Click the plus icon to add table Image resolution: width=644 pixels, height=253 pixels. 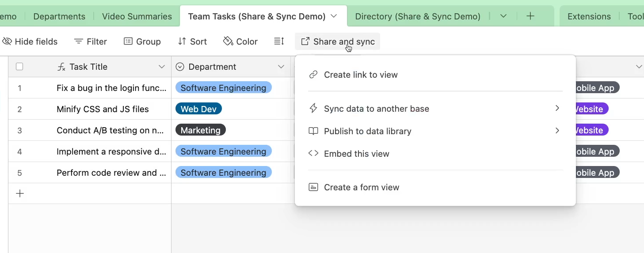[x=530, y=16]
